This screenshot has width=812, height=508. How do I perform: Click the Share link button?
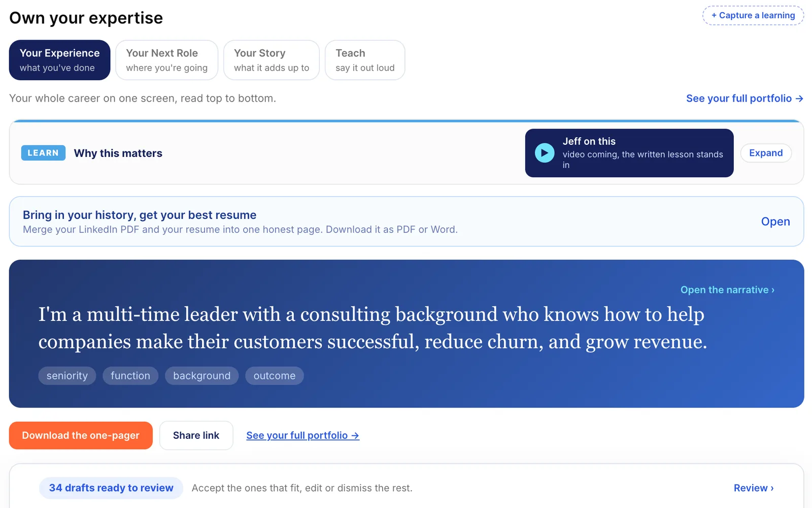196,435
